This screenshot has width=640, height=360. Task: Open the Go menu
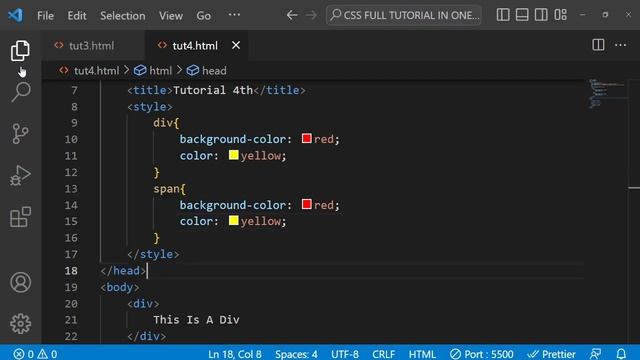click(x=203, y=16)
